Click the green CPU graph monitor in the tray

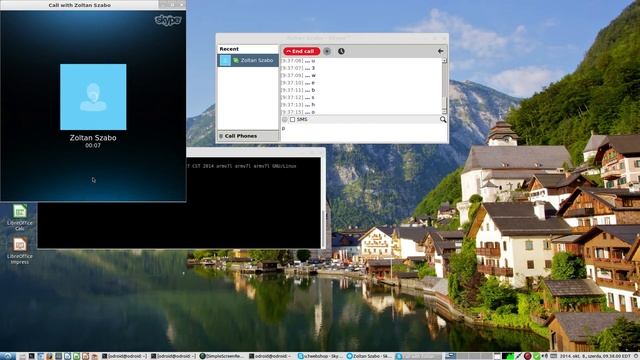[508, 356]
